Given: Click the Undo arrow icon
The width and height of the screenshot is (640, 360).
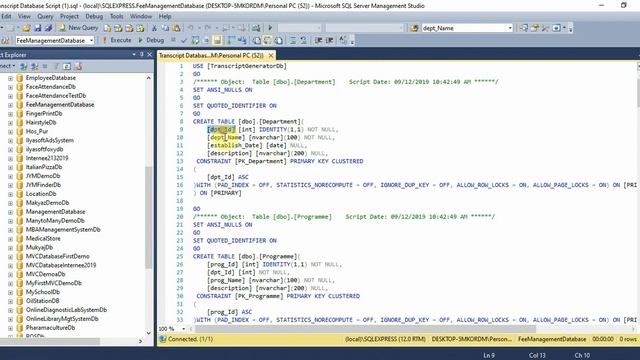Looking at the screenshot, I should coord(190,28).
